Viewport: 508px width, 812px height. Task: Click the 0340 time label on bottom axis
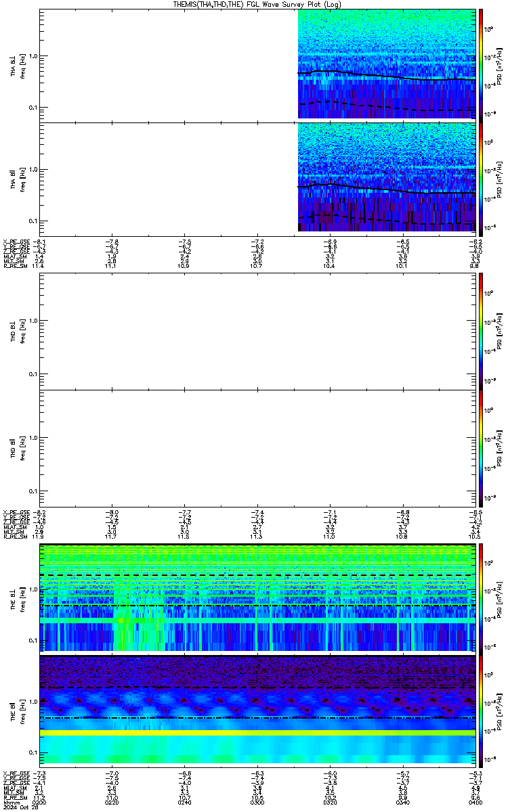402,802
